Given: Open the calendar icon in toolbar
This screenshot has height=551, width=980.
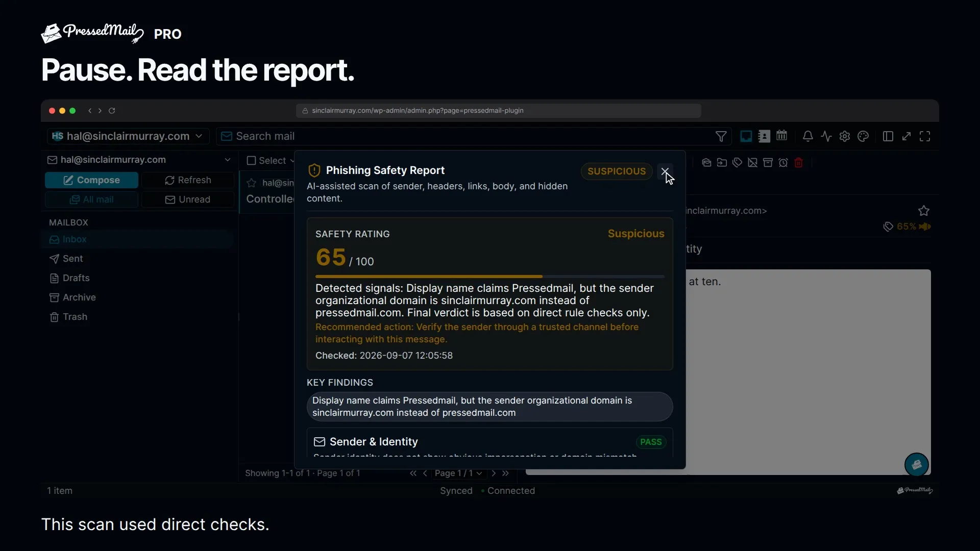Looking at the screenshot, I should point(782,136).
